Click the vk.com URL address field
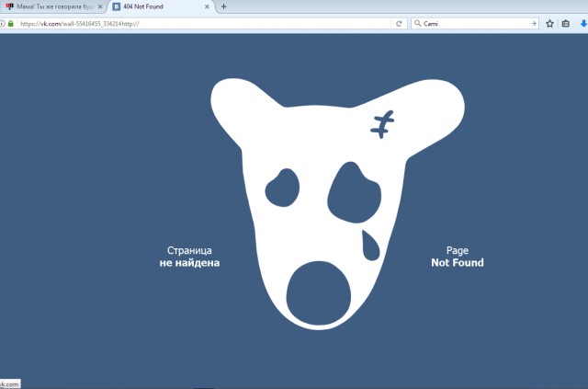This screenshot has width=588, height=389. [x=202, y=24]
